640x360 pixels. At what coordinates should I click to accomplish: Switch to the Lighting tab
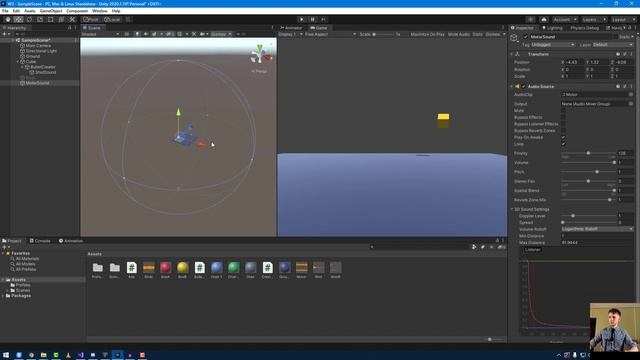552,28
